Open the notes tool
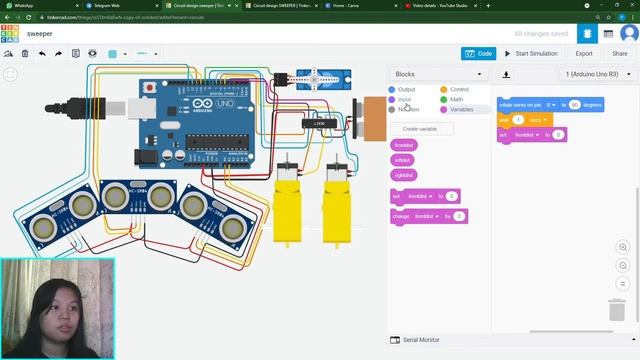This screenshot has height=360, width=640. [76, 53]
